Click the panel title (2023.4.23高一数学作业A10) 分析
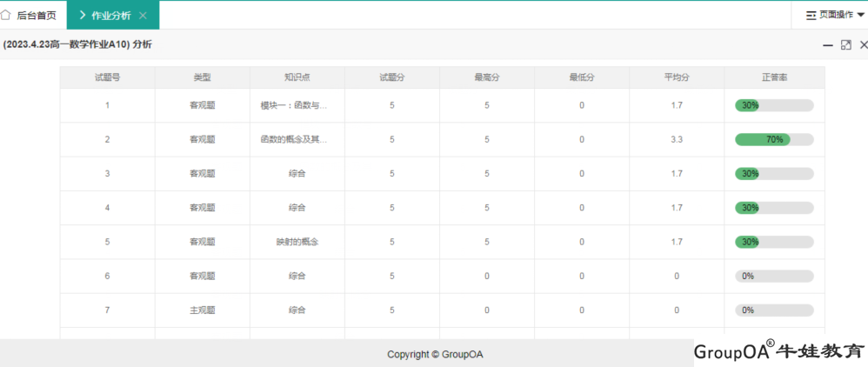This screenshot has height=367, width=868. tap(77, 45)
